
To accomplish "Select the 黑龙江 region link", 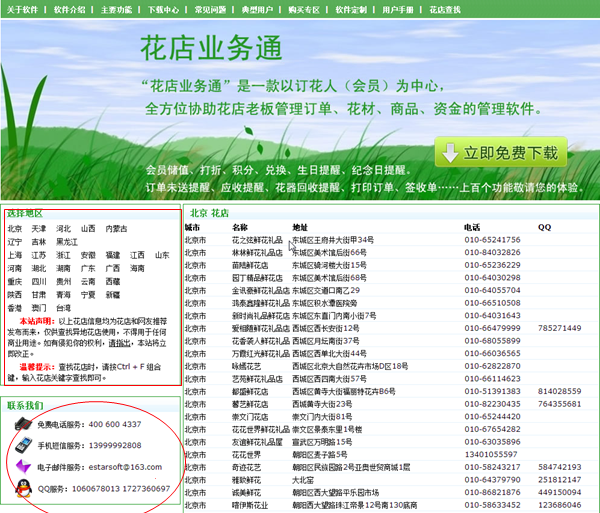I will point(67,242).
